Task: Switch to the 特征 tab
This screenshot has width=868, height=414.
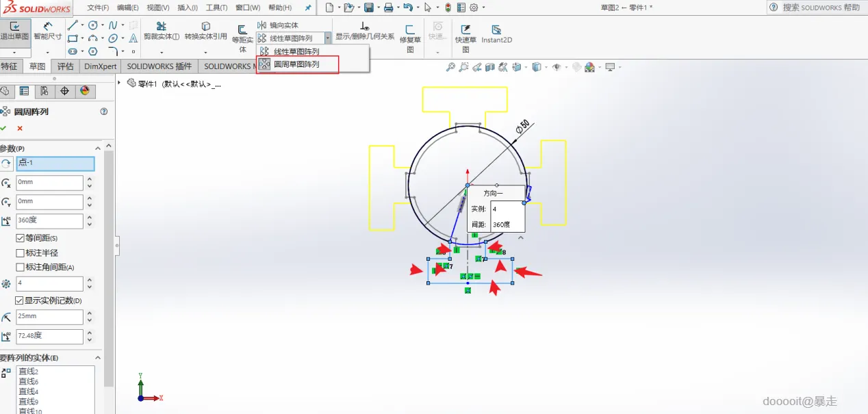Action: click(9, 66)
